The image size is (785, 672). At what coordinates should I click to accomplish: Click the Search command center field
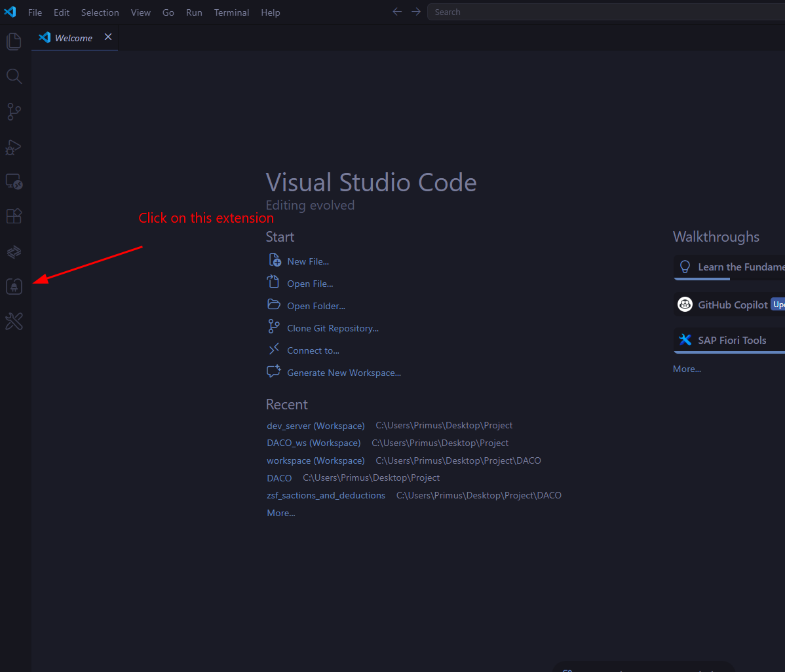[605, 12]
